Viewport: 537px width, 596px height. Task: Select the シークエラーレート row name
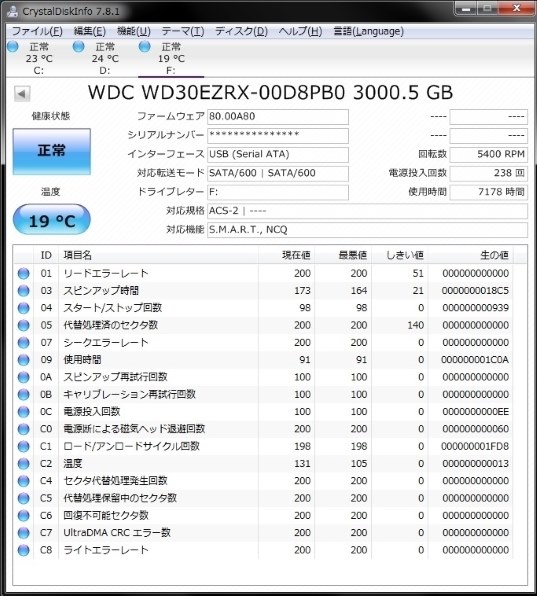106,342
